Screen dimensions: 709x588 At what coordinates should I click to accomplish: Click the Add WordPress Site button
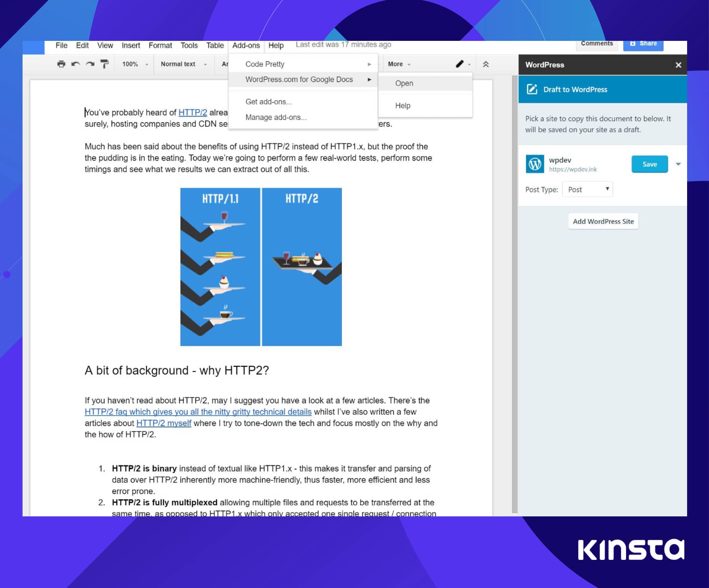point(603,221)
